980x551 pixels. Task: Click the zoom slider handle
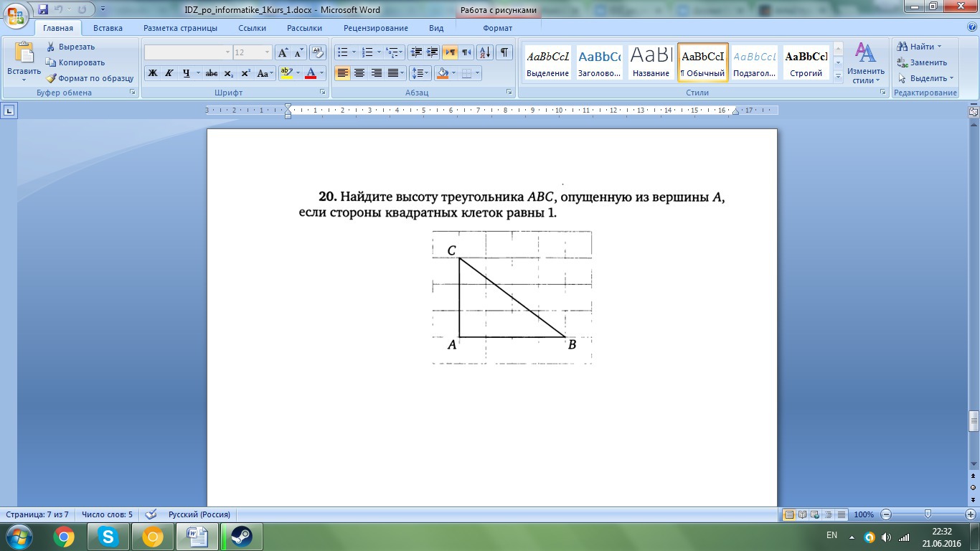[928, 514]
